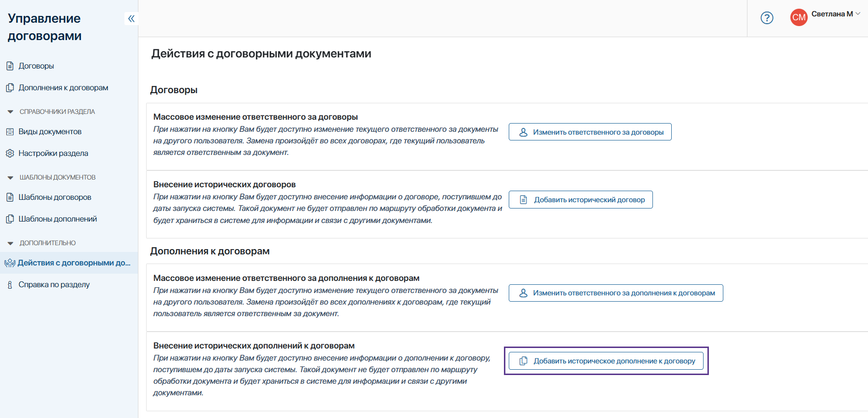
Task: Click the Договоры document icon in sidebar
Action: (10, 66)
